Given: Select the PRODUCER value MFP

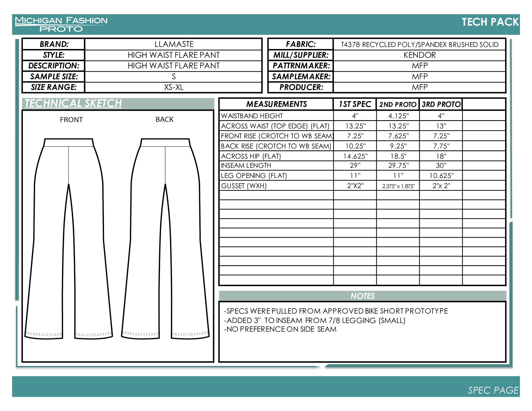Looking at the screenshot, I should click(420, 87).
